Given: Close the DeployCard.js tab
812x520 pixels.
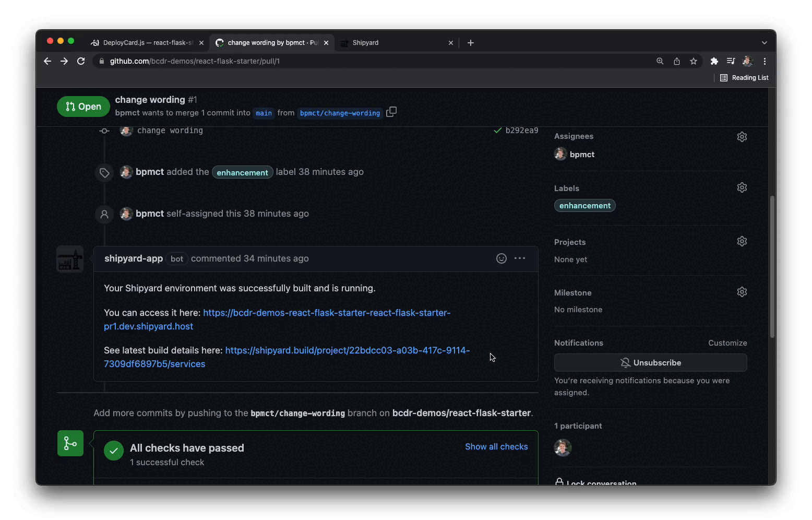Looking at the screenshot, I should click(x=201, y=43).
